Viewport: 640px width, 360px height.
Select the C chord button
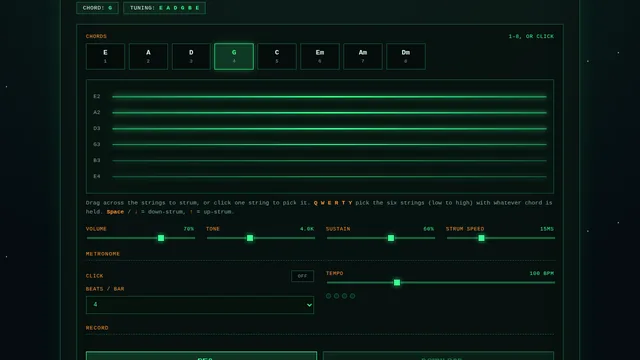point(277,56)
